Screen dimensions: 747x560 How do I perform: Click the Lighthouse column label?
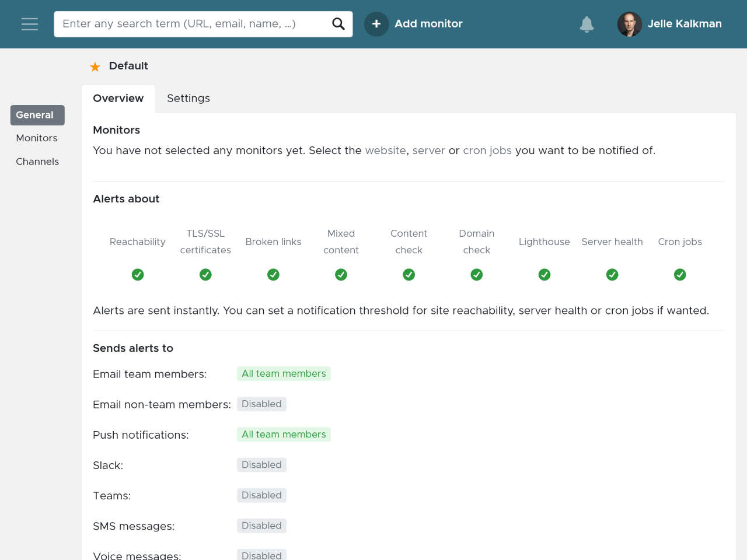click(544, 242)
